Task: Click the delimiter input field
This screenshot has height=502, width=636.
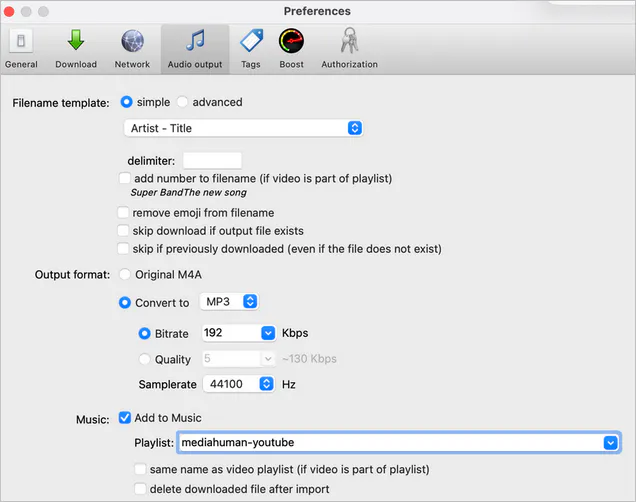Action: [212, 161]
